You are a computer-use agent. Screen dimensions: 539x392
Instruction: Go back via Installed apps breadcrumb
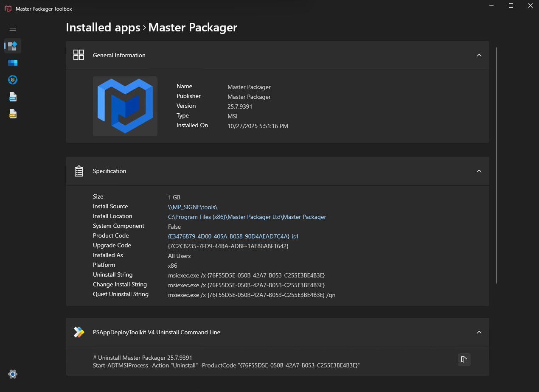coord(103,27)
